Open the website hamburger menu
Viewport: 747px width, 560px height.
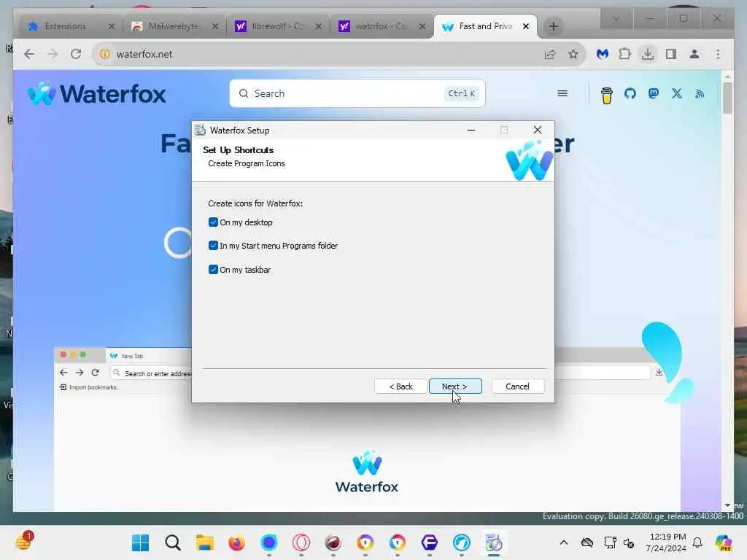[x=562, y=93]
